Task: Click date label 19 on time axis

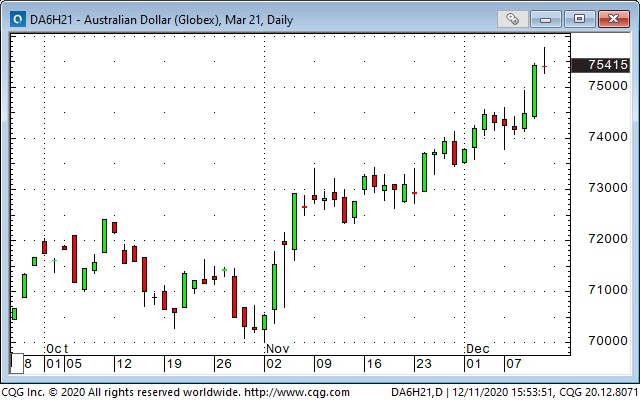Action: [x=174, y=364]
